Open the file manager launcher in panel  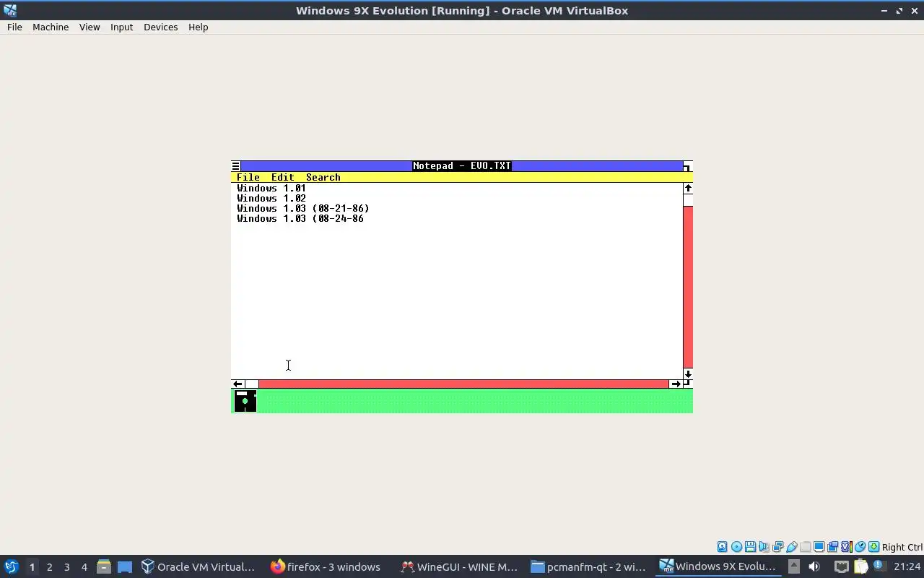point(103,566)
